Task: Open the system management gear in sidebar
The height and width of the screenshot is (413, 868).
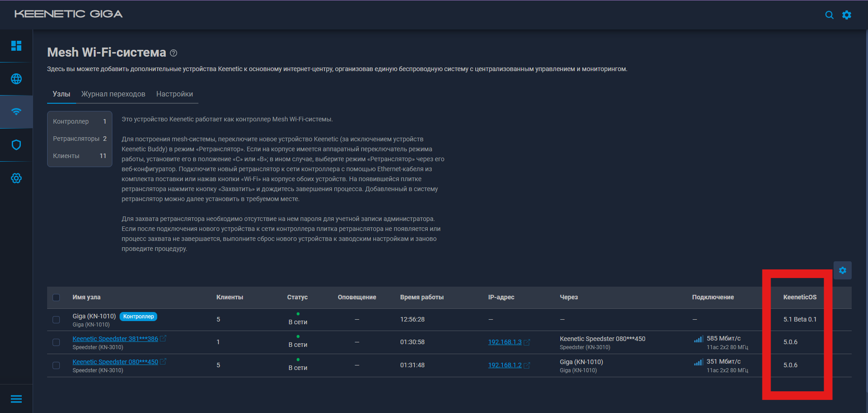Action: (x=16, y=178)
